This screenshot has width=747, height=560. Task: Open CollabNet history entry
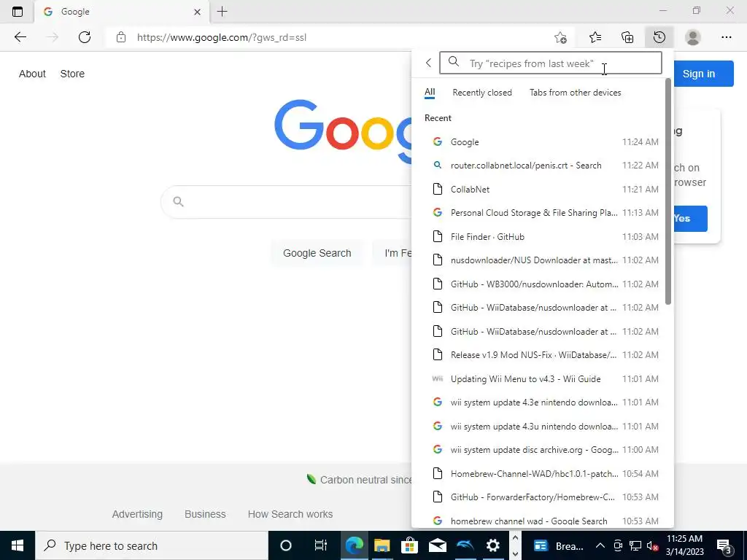542,189
